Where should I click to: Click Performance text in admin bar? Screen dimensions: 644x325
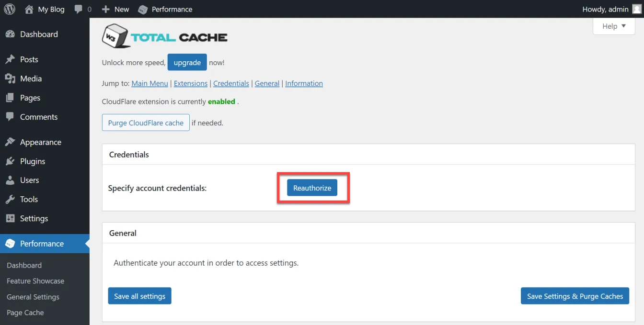point(172,9)
